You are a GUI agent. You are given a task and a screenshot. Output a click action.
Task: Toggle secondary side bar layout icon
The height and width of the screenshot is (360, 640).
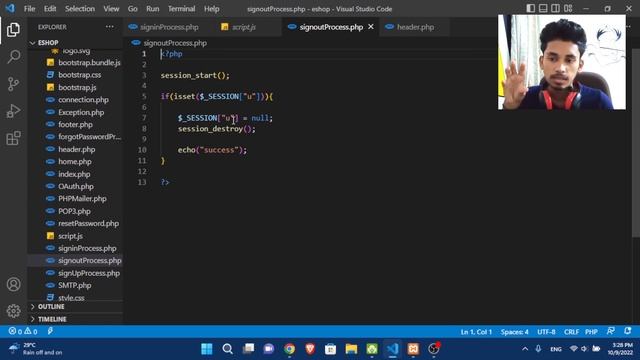point(556,9)
